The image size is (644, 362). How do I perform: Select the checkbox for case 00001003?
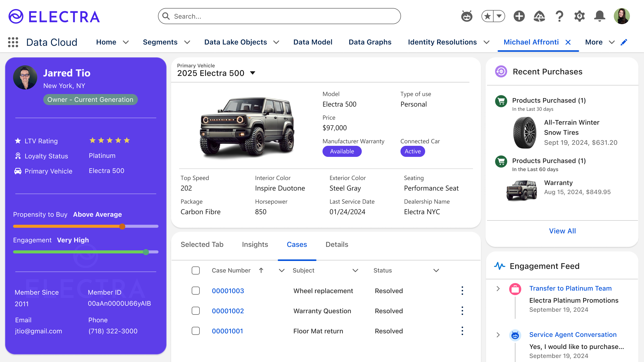coord(196,291)
